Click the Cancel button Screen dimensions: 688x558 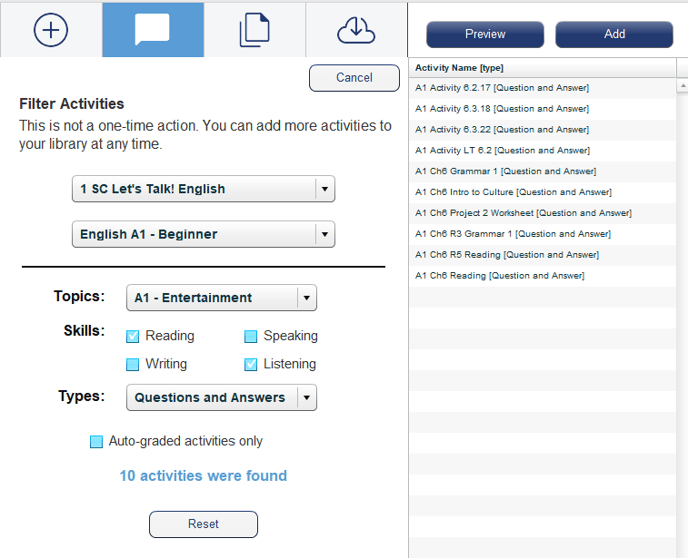(355, 78)
